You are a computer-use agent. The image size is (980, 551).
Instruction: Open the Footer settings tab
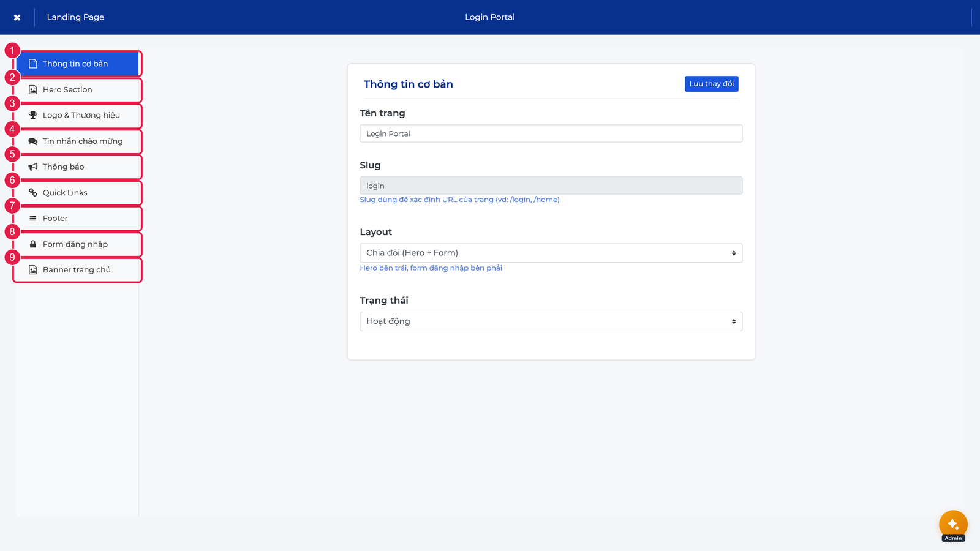coord(77,218)
